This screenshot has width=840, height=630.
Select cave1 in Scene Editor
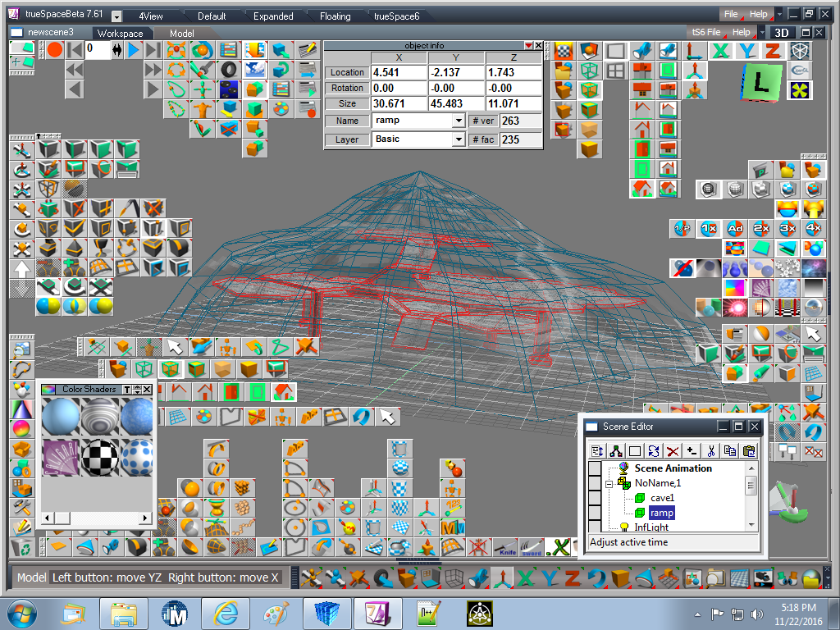tap(662, 498)
